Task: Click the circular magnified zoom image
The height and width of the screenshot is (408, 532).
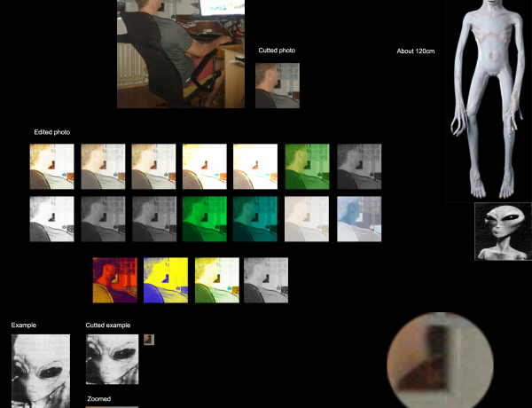Action: [441, 360]
